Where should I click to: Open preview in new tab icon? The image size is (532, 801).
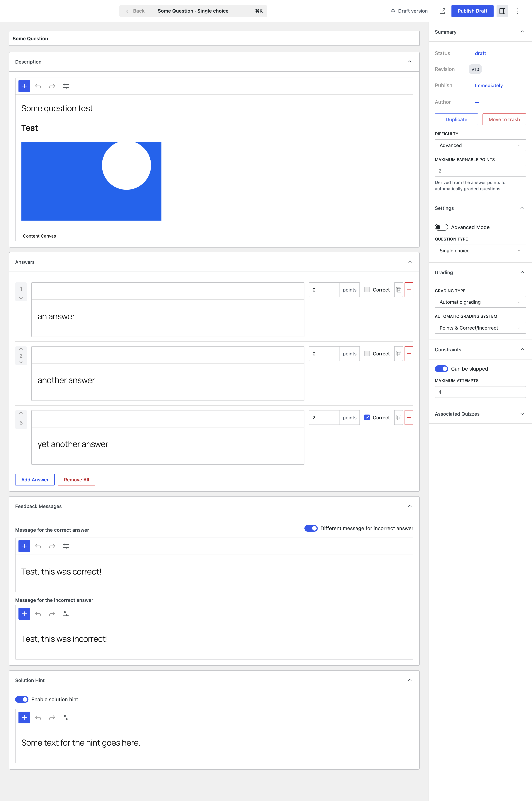coord(442,11)
